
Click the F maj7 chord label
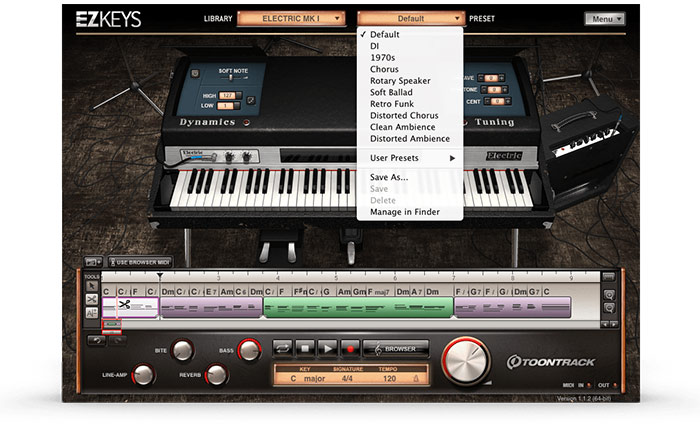[x=378, y=292]
